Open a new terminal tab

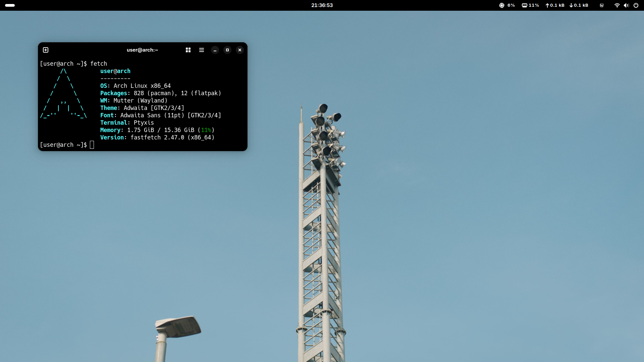coord(46,50)
